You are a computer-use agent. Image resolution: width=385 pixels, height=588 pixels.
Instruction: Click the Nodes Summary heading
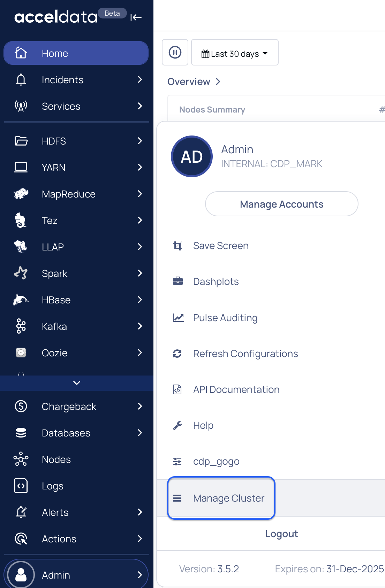click(212, 110)
